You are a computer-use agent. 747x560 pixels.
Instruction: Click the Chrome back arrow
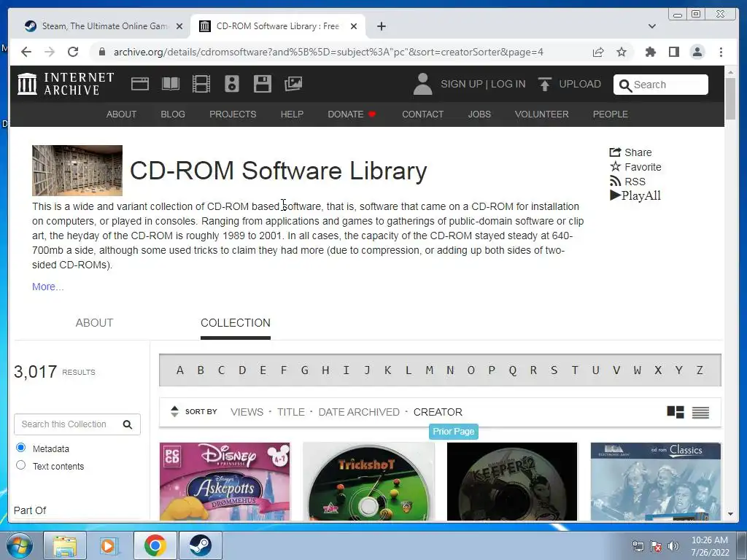26,52
